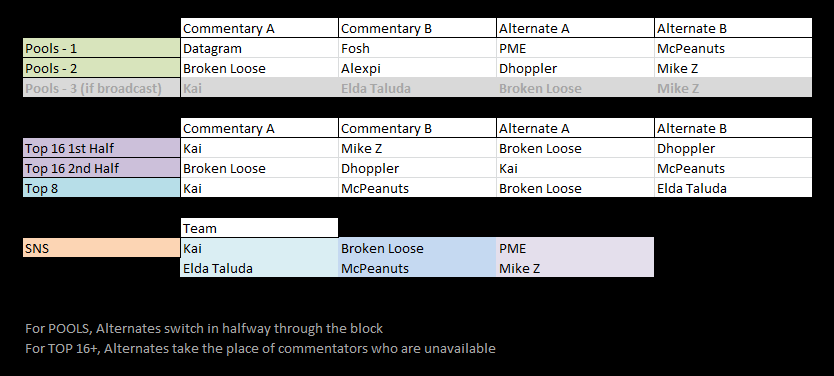Select the second table's Commentary A header
This screenshot has height=376, width=834.
[260, 128]
